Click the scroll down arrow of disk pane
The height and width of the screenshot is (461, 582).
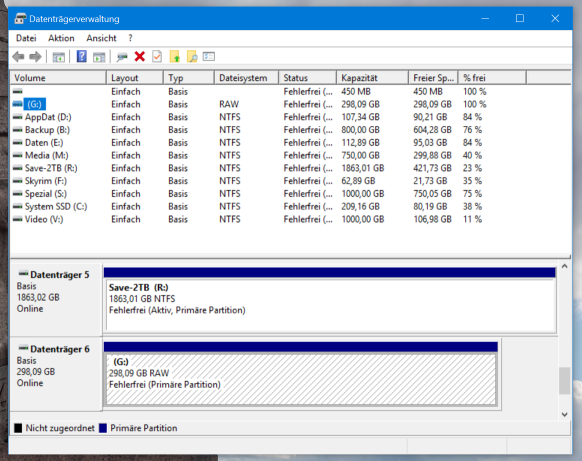click(565, 414)
